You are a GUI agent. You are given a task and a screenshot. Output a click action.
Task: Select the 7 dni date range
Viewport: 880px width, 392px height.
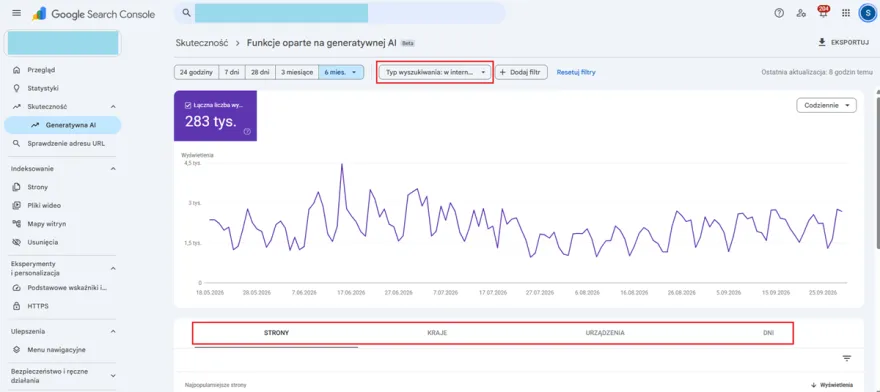(232, 72)
